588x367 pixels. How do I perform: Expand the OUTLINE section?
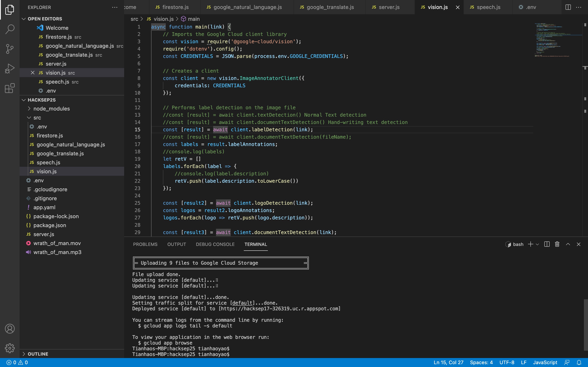(38, 354)
